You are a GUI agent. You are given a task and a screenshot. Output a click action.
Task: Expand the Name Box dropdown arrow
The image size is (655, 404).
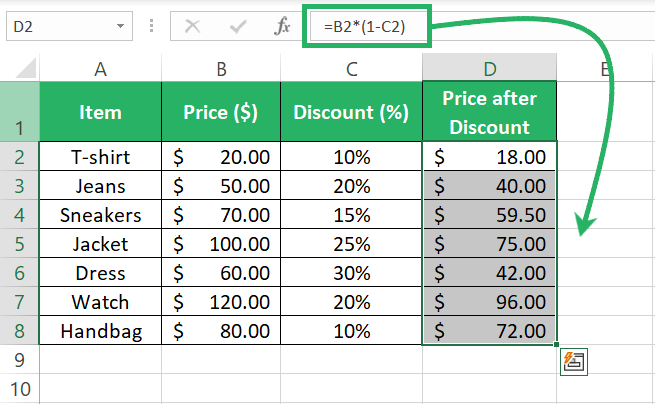tap(120, 26)
